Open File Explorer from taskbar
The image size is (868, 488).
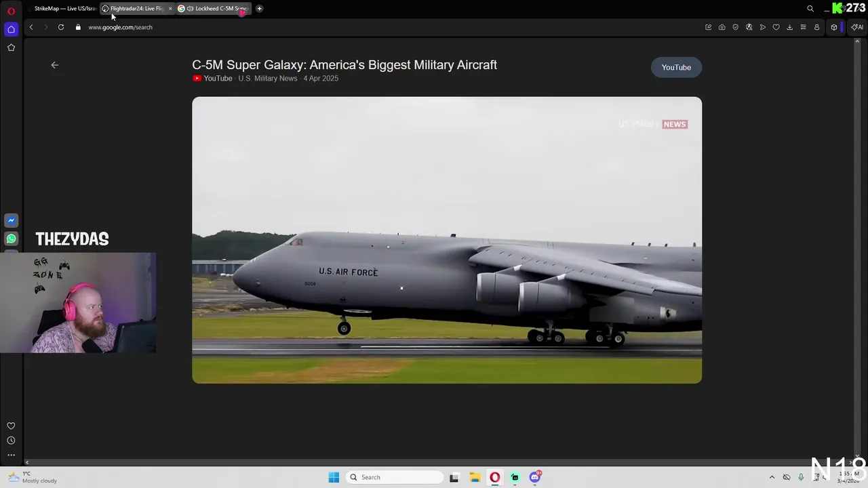coord(475,477)
